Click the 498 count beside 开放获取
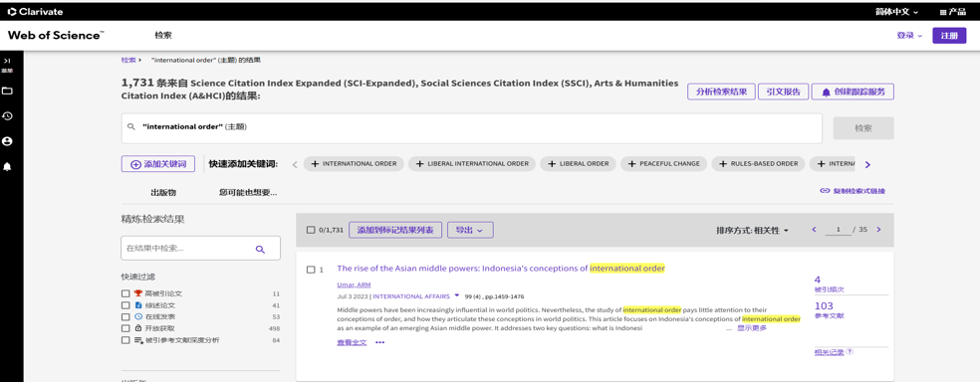The image size is (980, 382). click(x=274, y=328)
